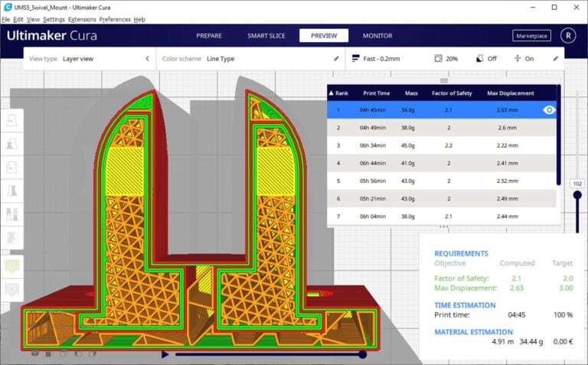Select rank 7 result row 06h 04min

[442, 217]
